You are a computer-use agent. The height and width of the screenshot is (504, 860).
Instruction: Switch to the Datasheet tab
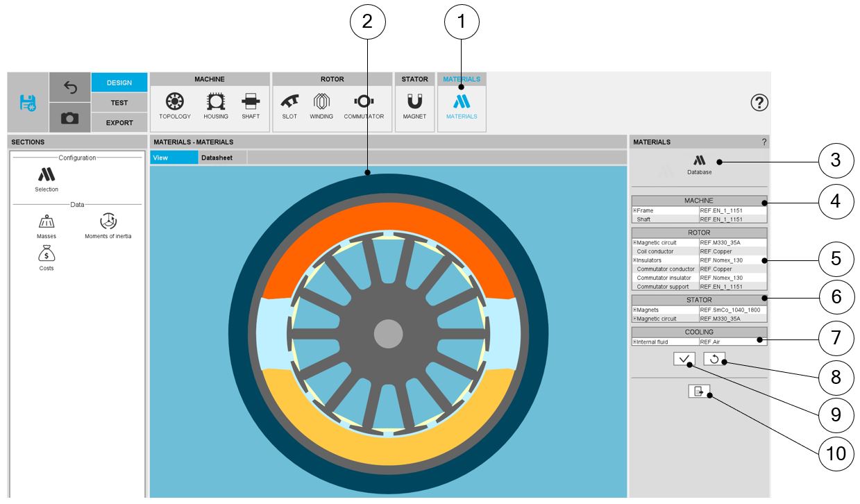click(217, 158)
